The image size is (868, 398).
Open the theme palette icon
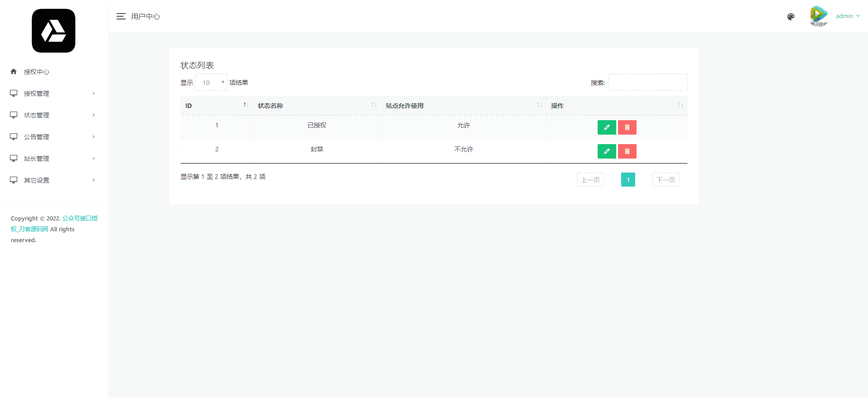[x=791, y=17]
